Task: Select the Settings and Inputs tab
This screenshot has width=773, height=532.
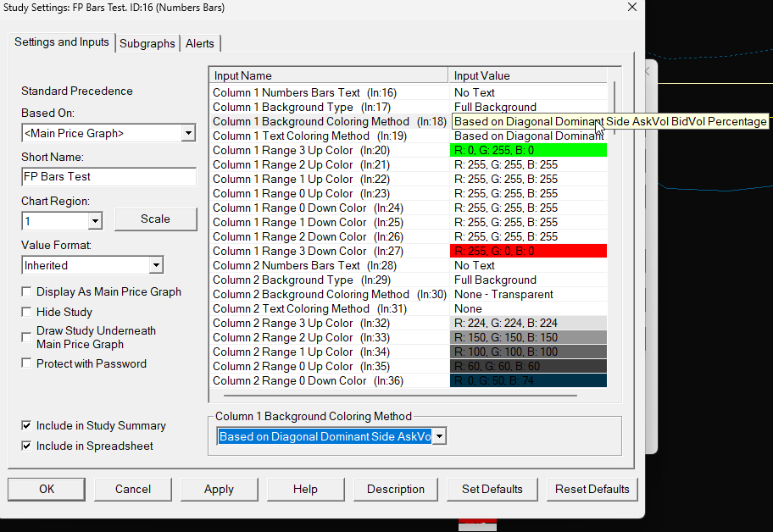Action: pos(62,42)
